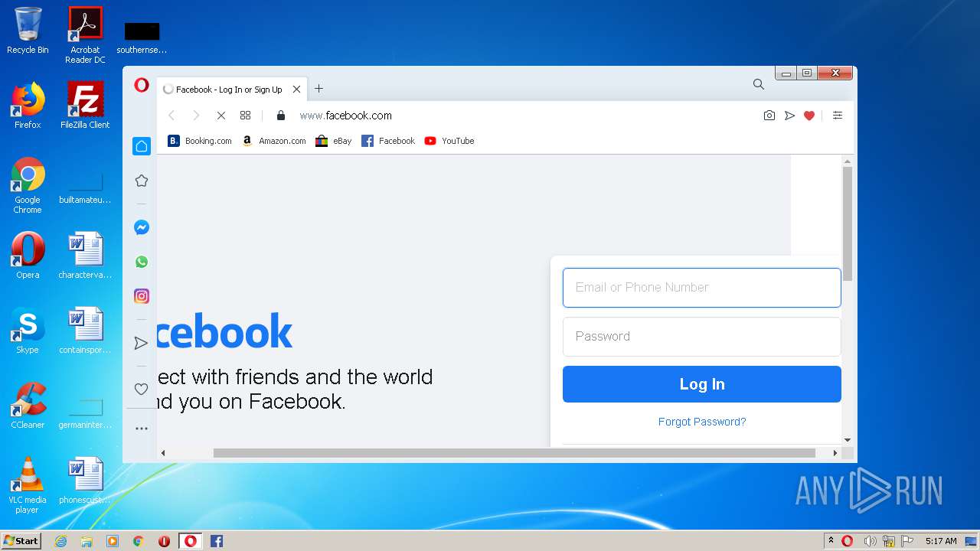Click vertical scrollbar down arrow
The image size is (980, 551).
coord(848,440)
